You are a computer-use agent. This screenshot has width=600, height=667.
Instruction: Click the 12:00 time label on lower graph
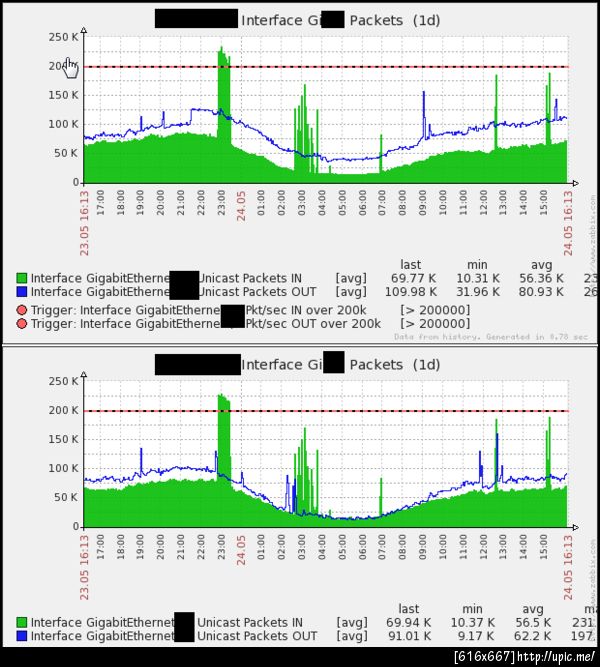click(483, 547)
